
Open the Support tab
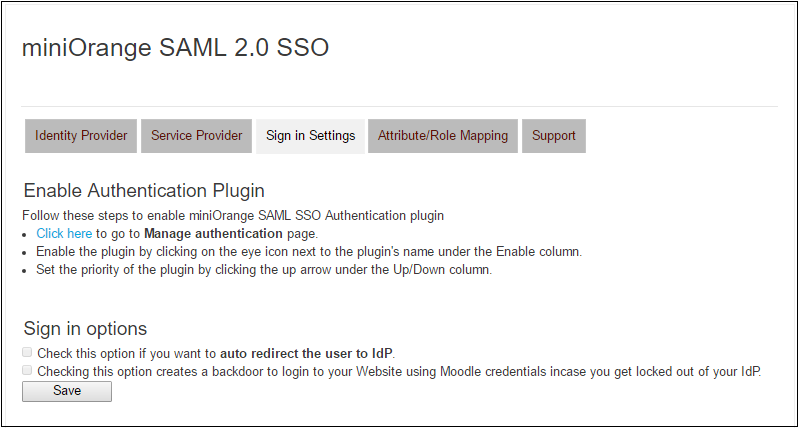pyautogui.click(x=554, y=136)
